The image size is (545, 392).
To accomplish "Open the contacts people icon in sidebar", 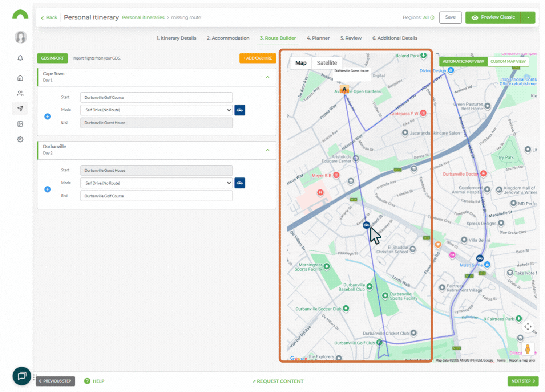I will [20, 93].
